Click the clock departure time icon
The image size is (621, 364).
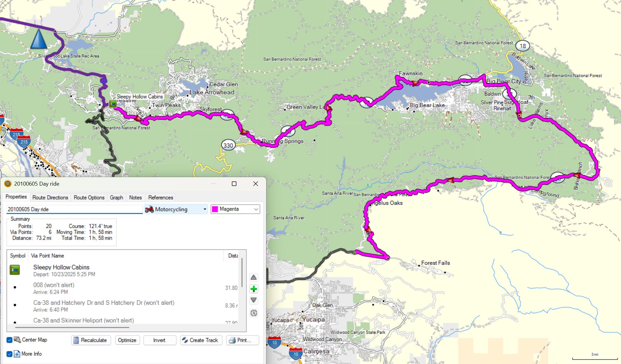click(x=254, y=313)
